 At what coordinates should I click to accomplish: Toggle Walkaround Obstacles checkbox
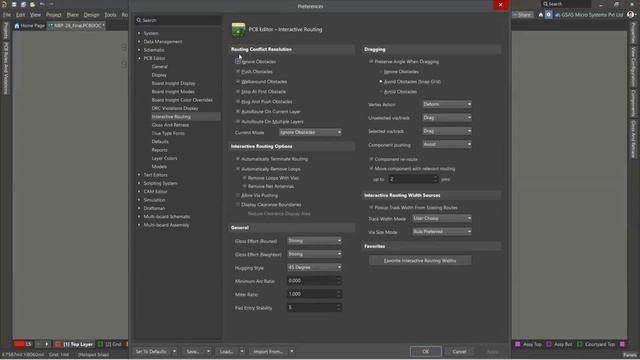coord(238,82)
